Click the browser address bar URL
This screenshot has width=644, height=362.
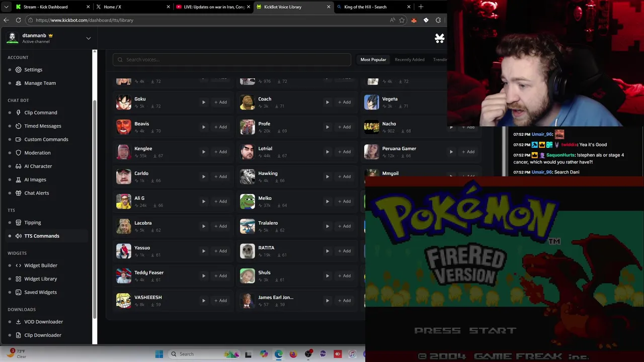[x=85, y=20]
